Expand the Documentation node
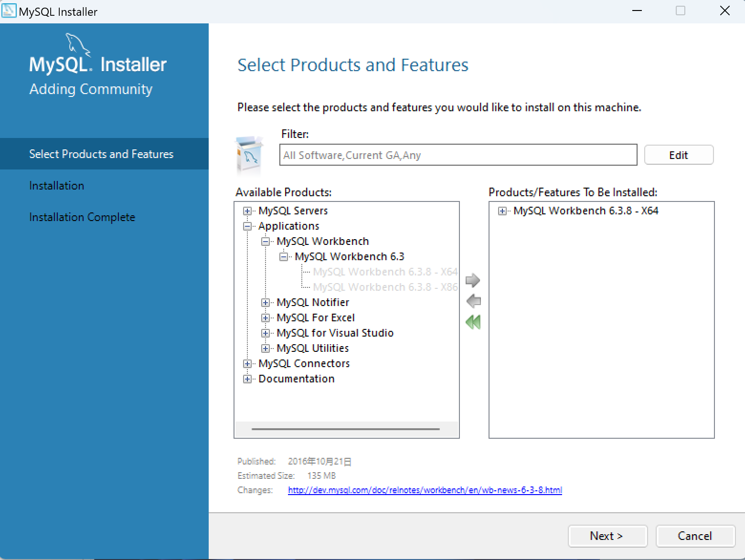Screen dimensions: 745x560 [x=247, y=379]
